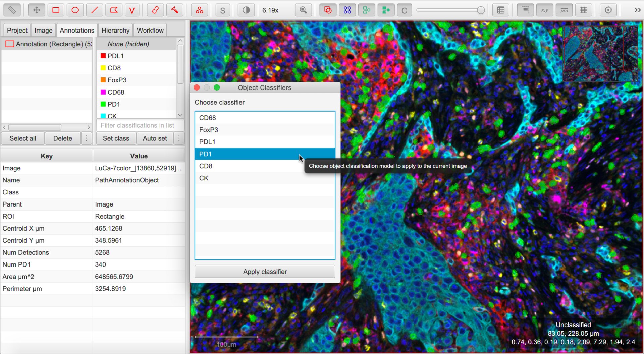Viewport: 644px width, 354px height.
Task: Toggle show annotations button
Action: point(328,10)
